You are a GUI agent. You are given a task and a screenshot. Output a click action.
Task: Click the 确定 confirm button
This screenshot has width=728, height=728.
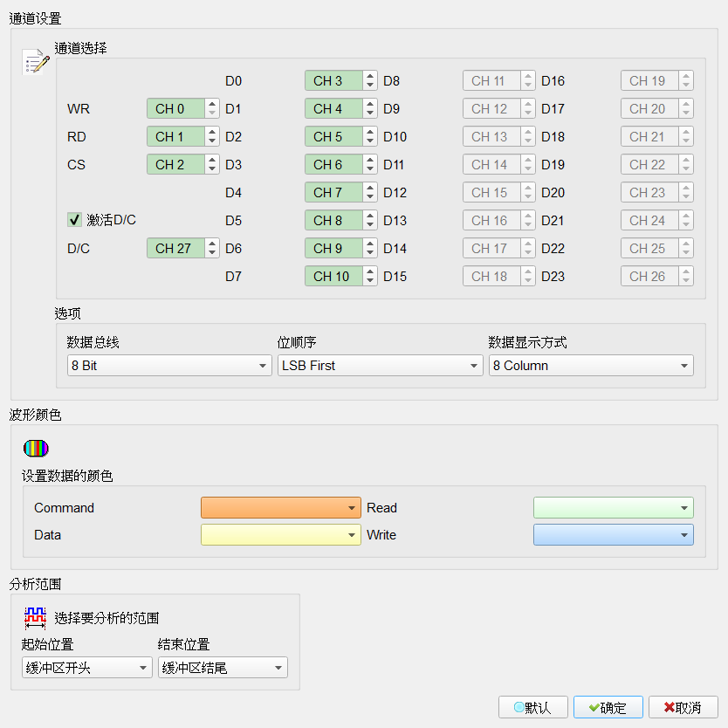click(608, 707)
